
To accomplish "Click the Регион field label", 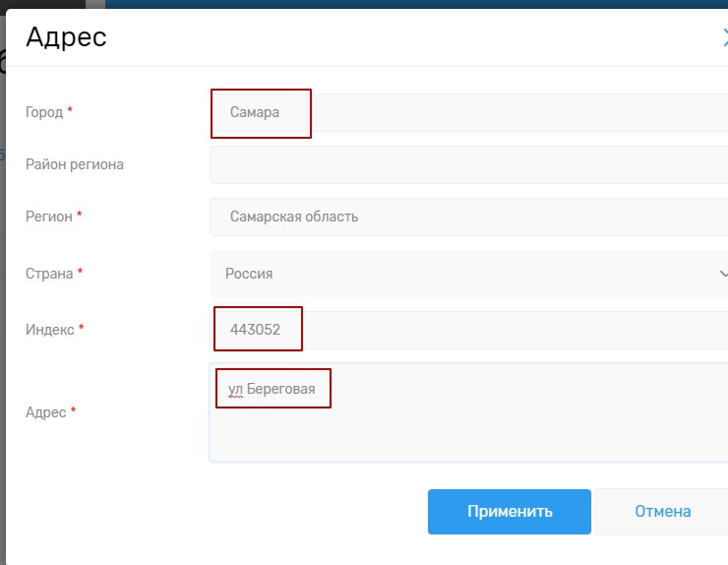I will pos(49,217).
